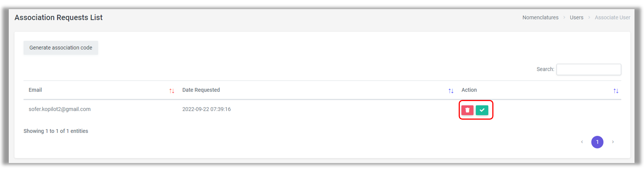Click the Showing 1 to 1 entities text
This screenshot has width=644, height=174.
click(x=56, y=131)
